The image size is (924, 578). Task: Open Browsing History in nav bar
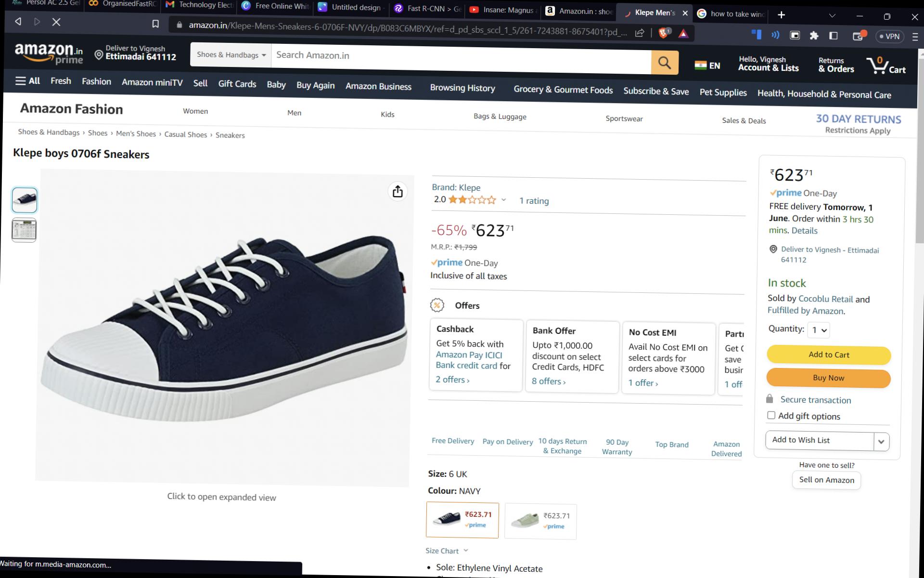tap(462, 88)
